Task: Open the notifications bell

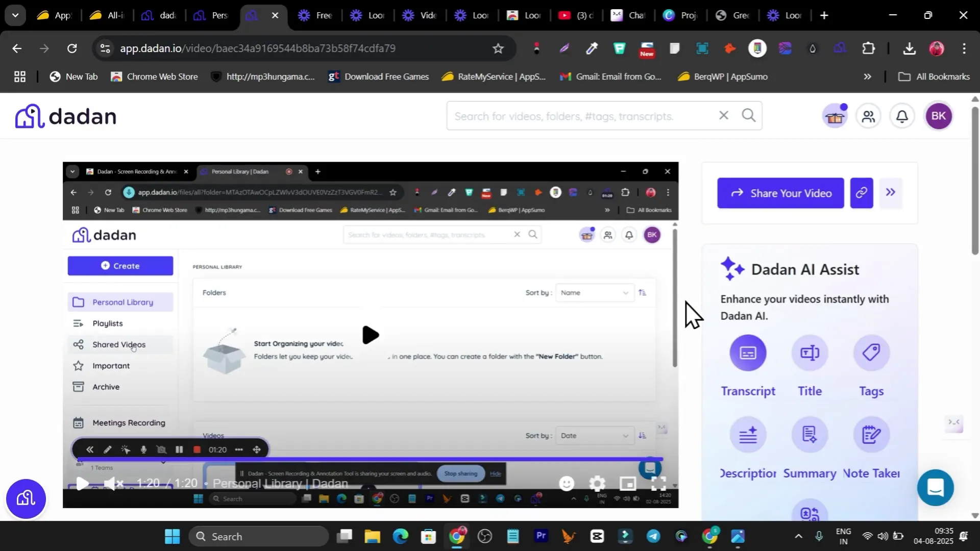Action: point(902,116)
